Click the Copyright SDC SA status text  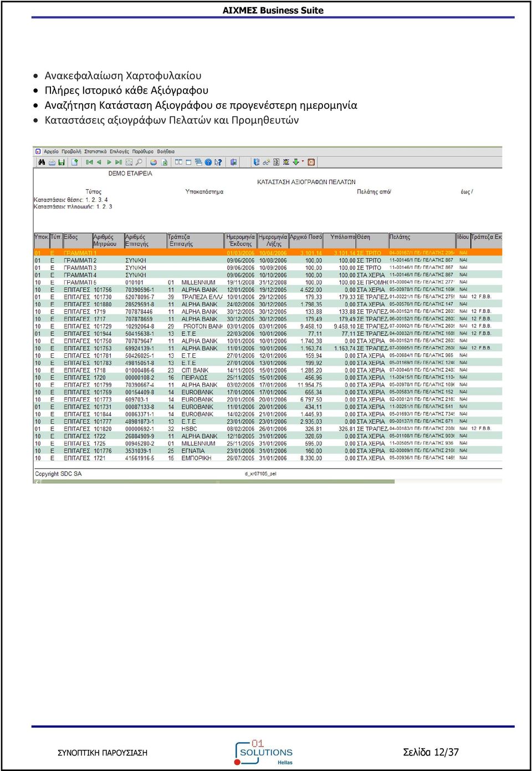click(58, 474)
